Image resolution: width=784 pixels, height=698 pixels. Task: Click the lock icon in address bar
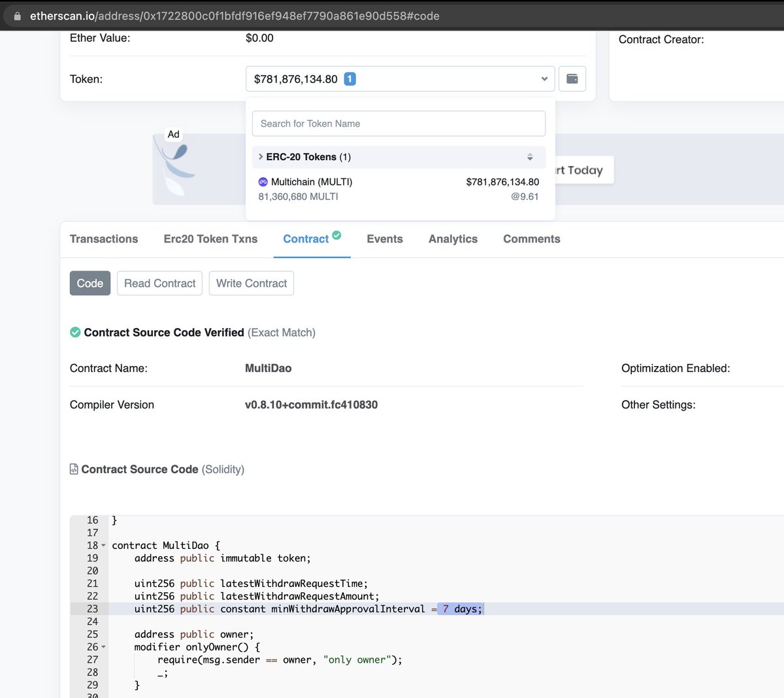tap(18, 16)
